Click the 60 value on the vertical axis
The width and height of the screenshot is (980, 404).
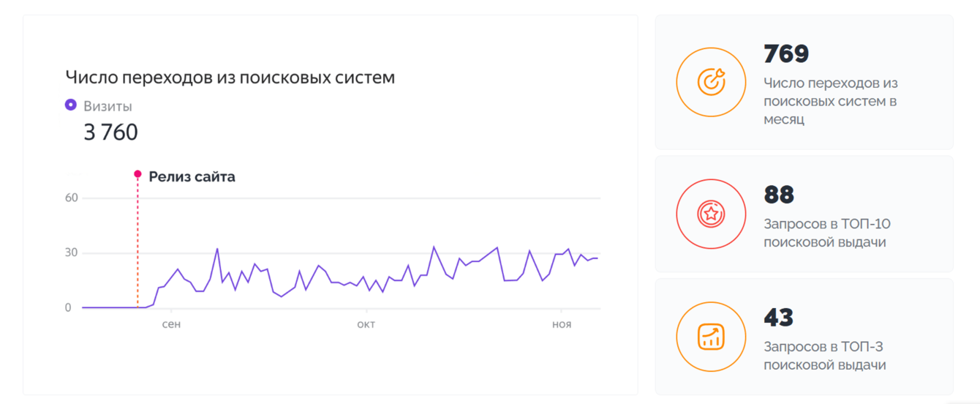click(72, 198)
